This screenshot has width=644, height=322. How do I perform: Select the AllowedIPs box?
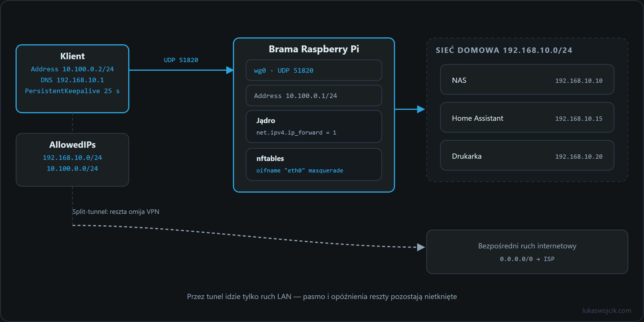coord(72,160)
